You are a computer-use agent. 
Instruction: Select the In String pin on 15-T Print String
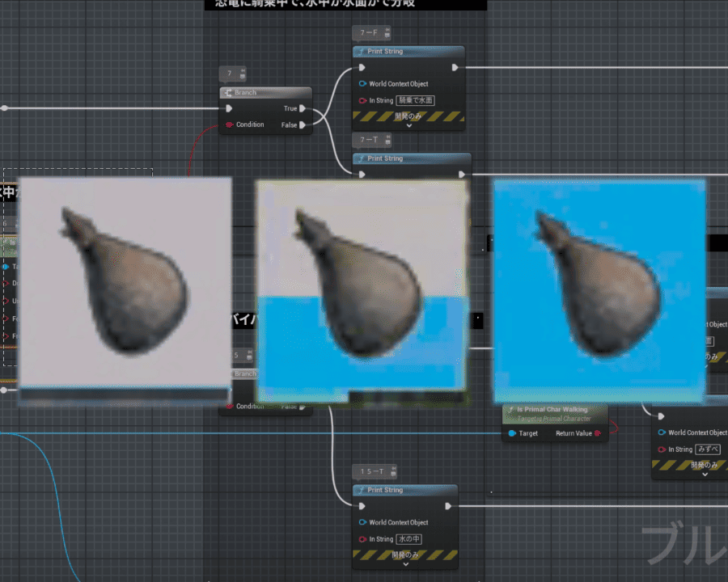pos(362,539)
